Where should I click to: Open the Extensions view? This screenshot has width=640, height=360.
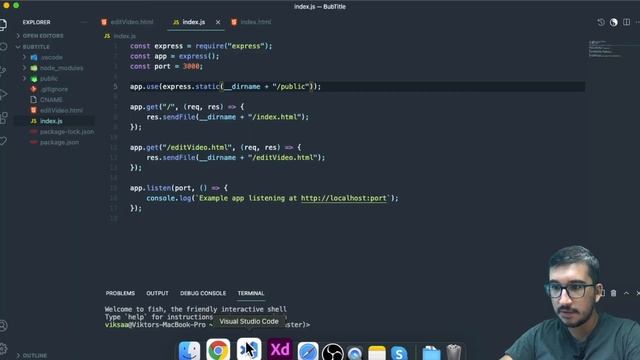[x=3, y=118]
